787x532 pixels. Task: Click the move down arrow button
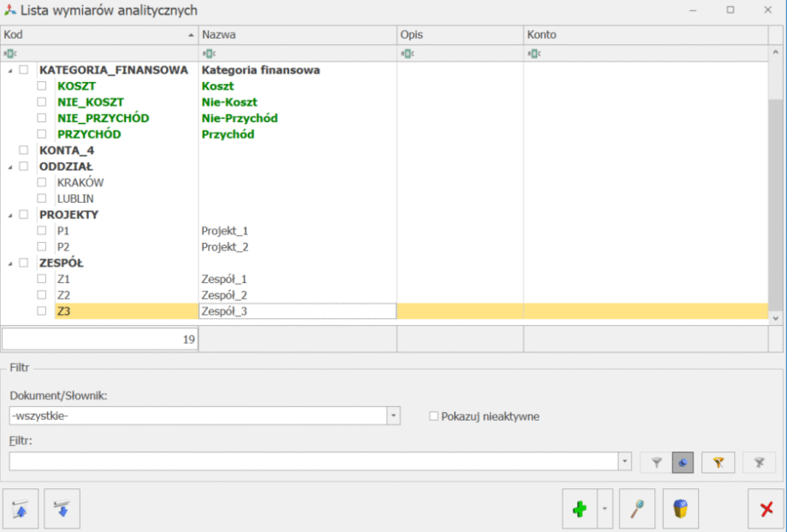point(62,509)
